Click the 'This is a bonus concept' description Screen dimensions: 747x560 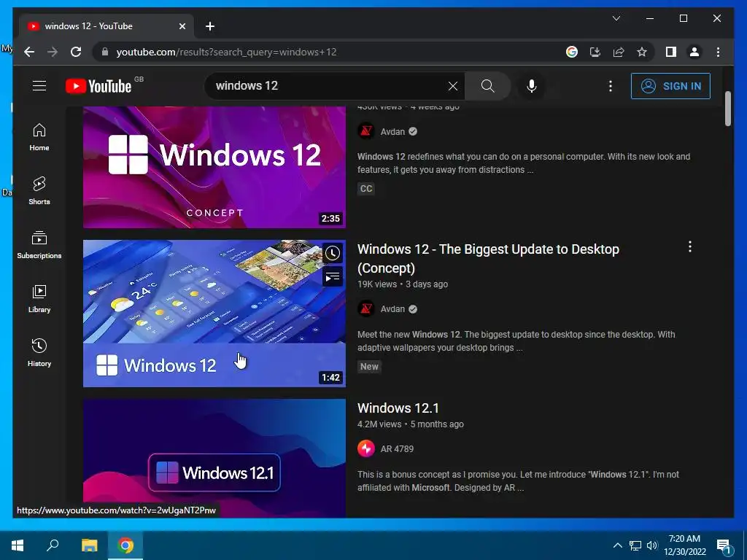(x=519, y=481)
